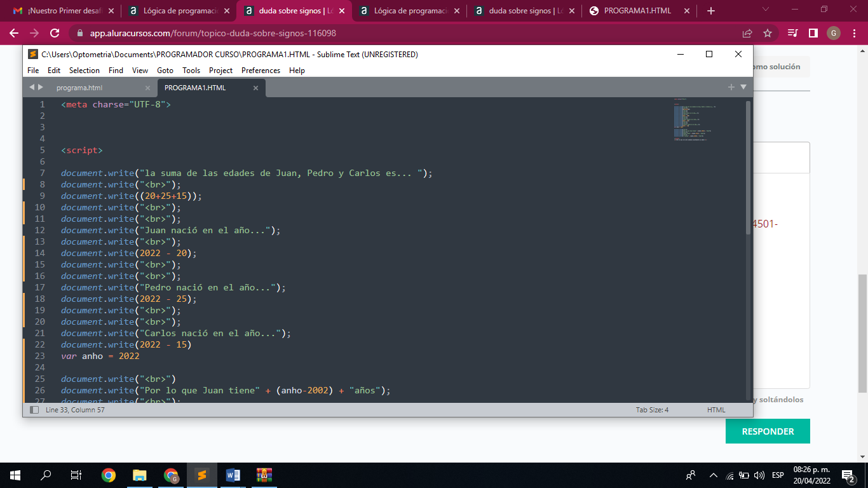Open the Find menu
Image resolution: width=868 pixels, height=488 pixels.
click(x=116, y=71)
